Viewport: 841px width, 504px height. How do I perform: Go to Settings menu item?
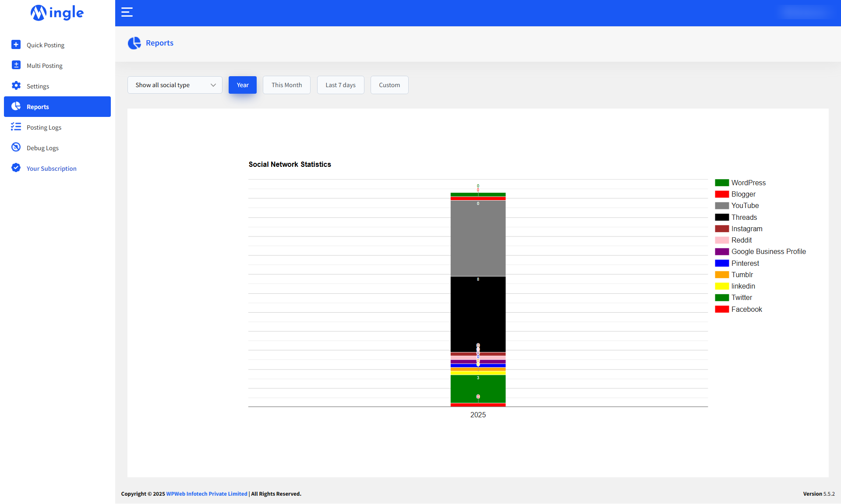click(x=57, y=86)
